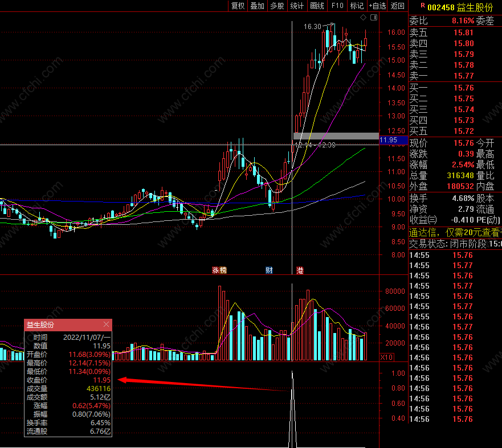Toggle the side panel layout icon
This screenshot has height=448, width=502.
[x=374, y=17]
